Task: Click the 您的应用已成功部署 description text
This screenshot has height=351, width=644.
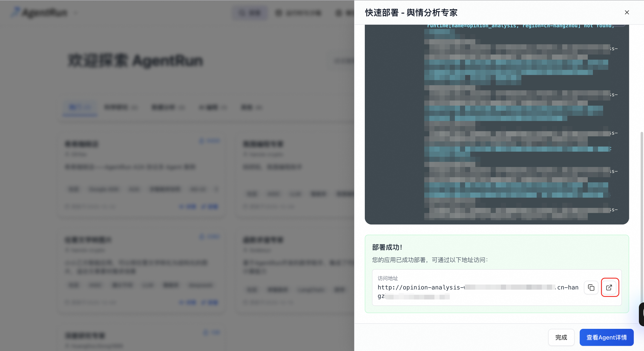Action: (x=430, y=260)
